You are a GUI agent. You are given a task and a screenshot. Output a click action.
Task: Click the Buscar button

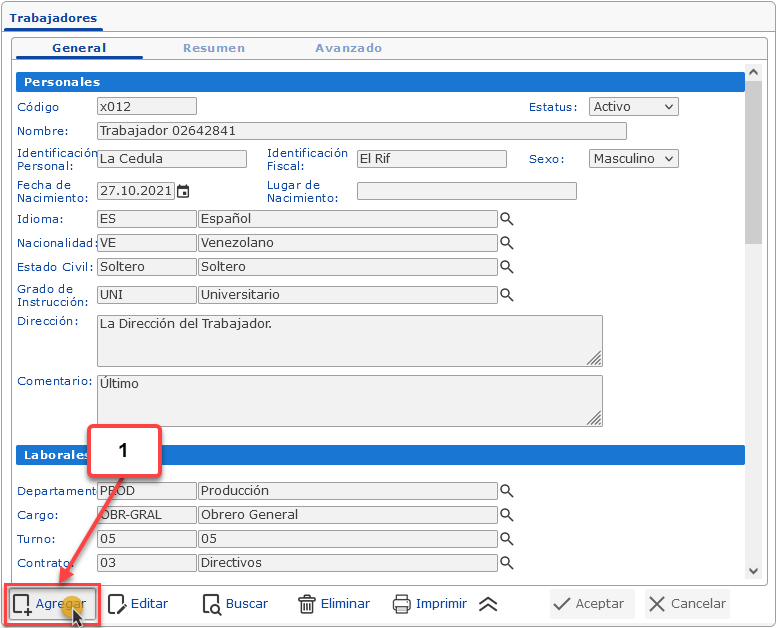tap(235, 604)
